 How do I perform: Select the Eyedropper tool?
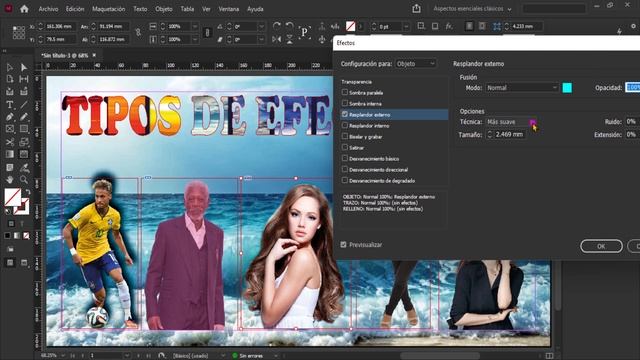tap(24, 167)
